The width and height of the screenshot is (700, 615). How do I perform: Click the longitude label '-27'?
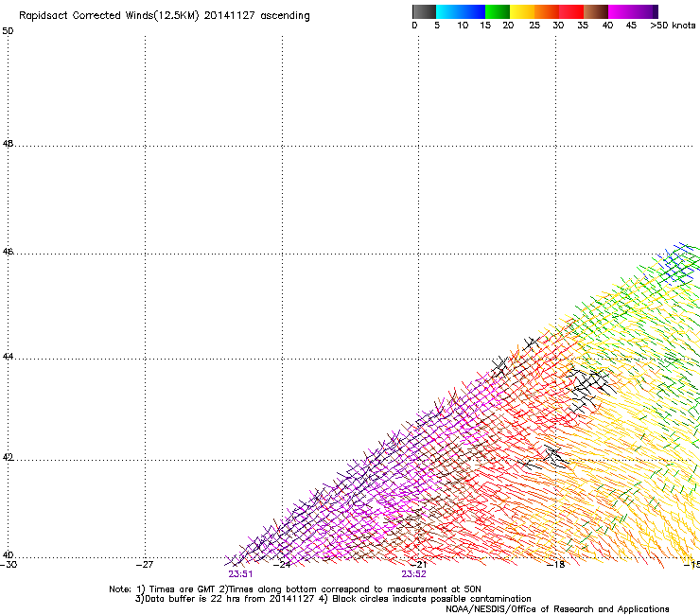click(x=145, y=565)
